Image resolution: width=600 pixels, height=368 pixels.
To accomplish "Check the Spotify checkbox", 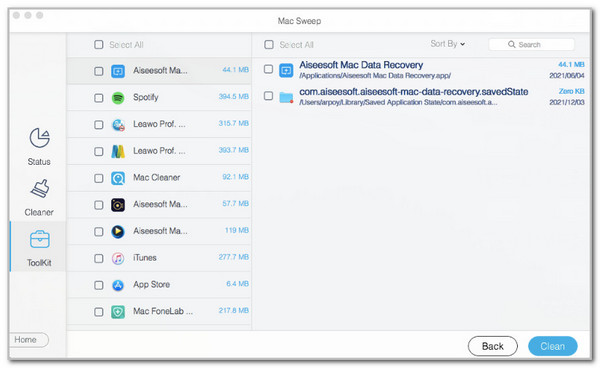I will coord(99,98).
